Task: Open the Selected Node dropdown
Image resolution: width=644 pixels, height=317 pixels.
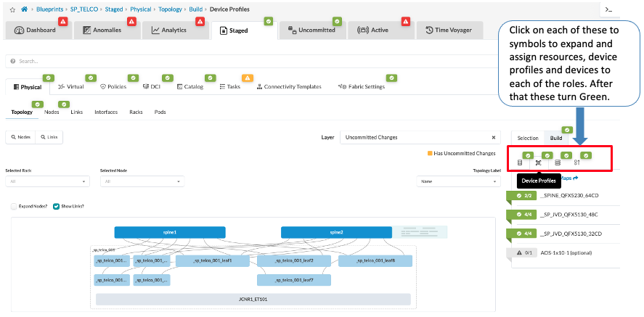Action: (x=142, y=181)
